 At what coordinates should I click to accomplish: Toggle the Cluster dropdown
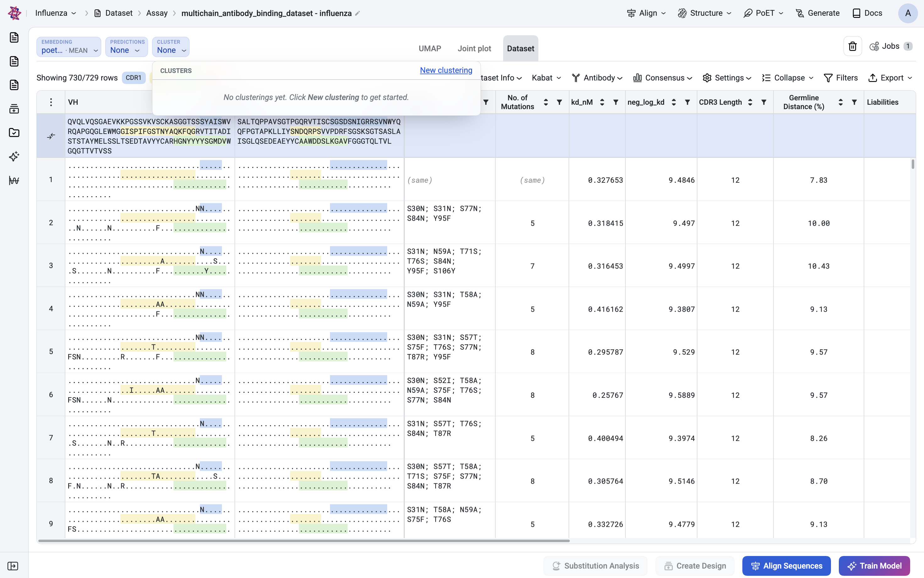[x=171, y=47]
